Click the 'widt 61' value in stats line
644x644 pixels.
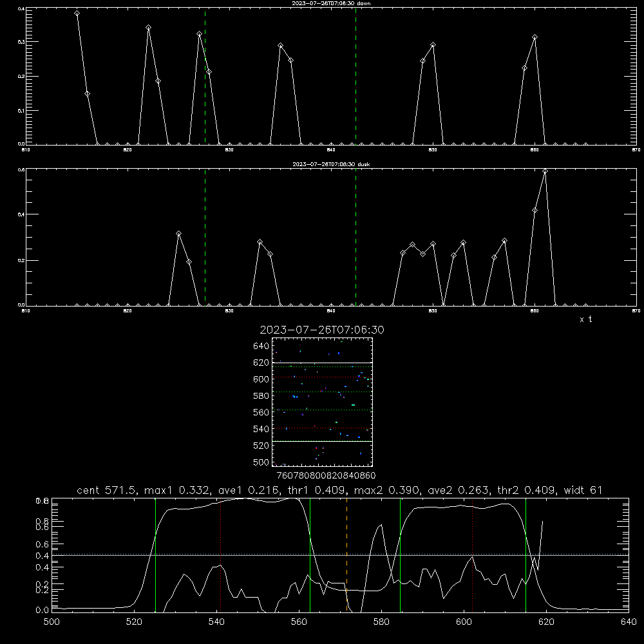click(x=583, y=490)
